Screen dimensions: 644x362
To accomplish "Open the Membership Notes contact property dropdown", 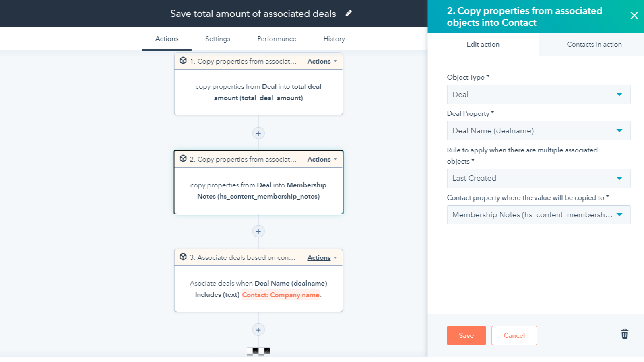I will point(538,215).
